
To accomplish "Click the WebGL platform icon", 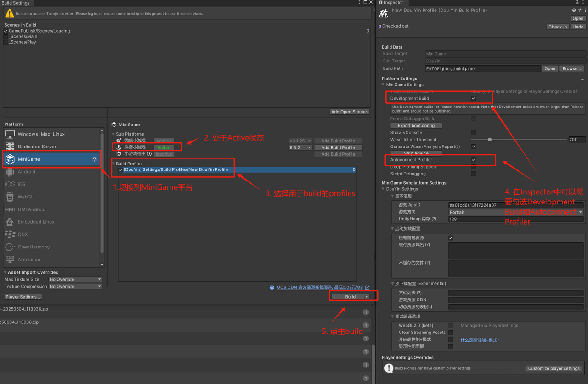I will [x=10, y=197].
